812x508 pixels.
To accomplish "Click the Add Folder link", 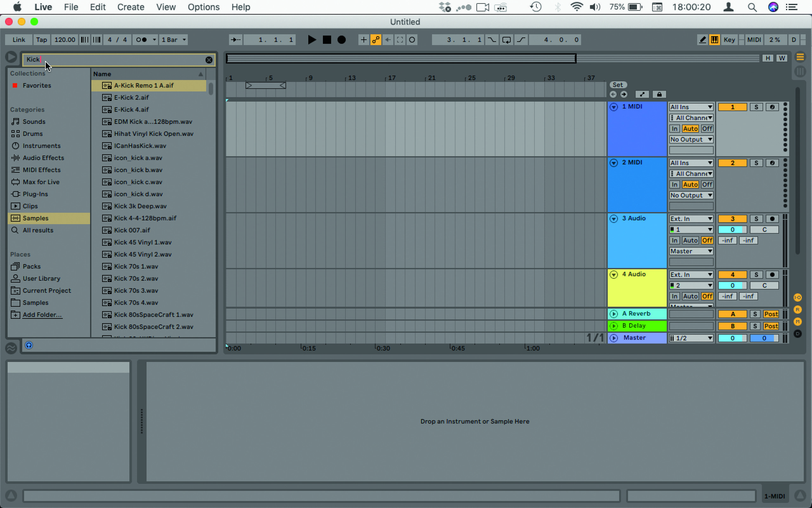I will pos(42,315).
